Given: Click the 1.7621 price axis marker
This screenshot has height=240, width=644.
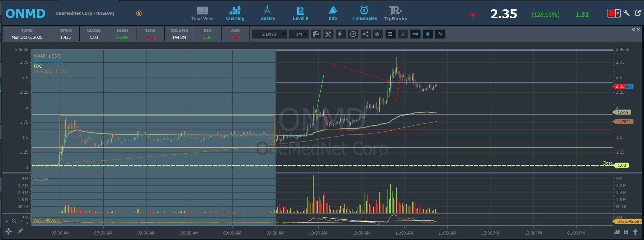Looking at the screenshot, I should (623, 122).
